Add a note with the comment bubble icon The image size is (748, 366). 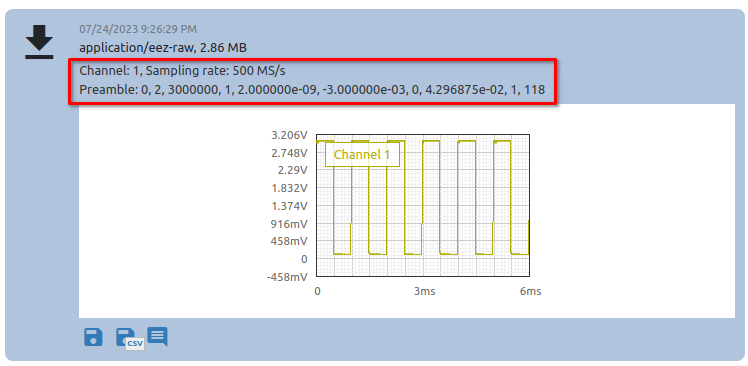(157, 336)
